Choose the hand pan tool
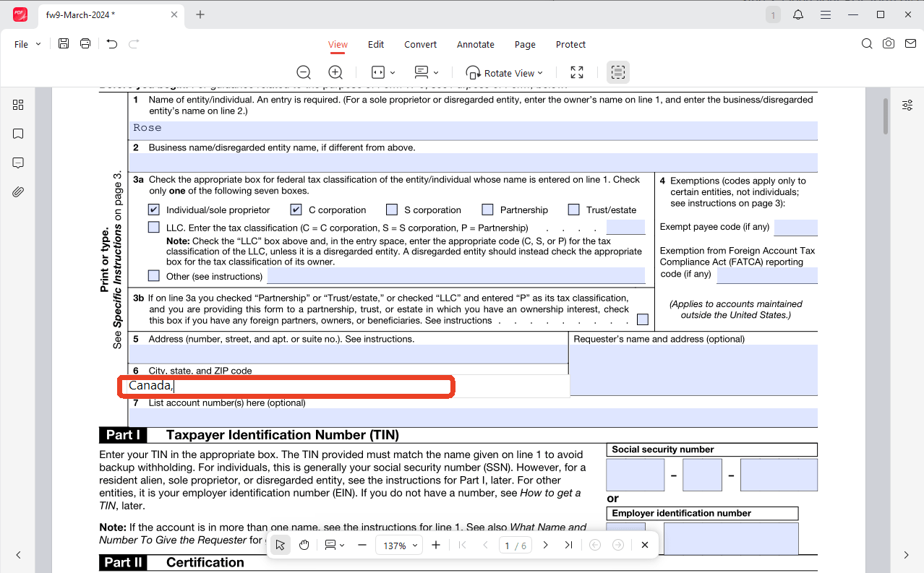The width and height of the screenshot is (924, 573). point(304,545)
